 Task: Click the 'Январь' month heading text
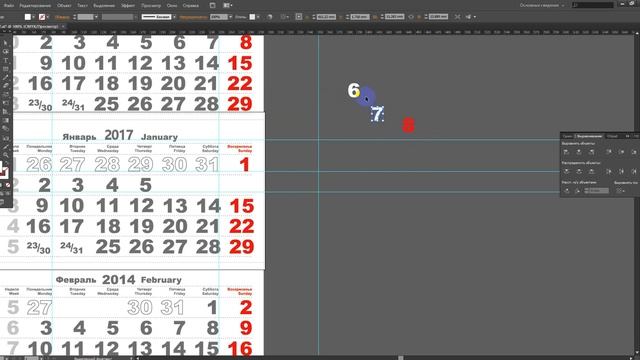[79, 137]
